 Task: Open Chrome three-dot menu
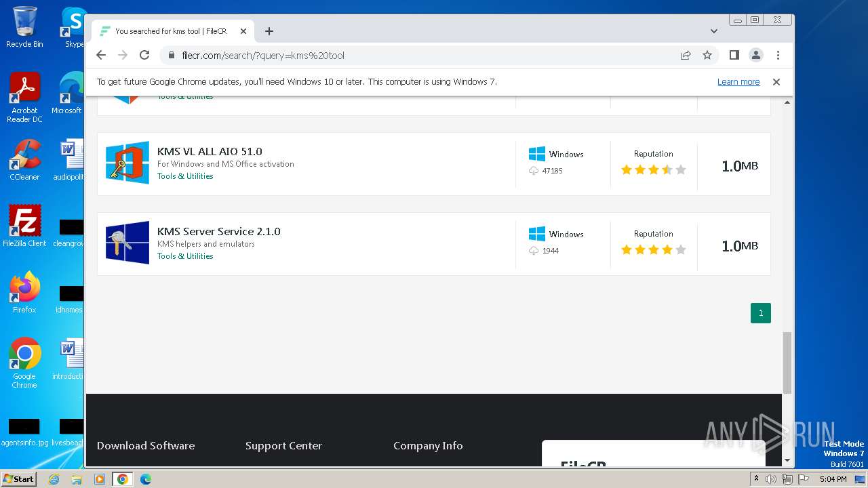778,55
